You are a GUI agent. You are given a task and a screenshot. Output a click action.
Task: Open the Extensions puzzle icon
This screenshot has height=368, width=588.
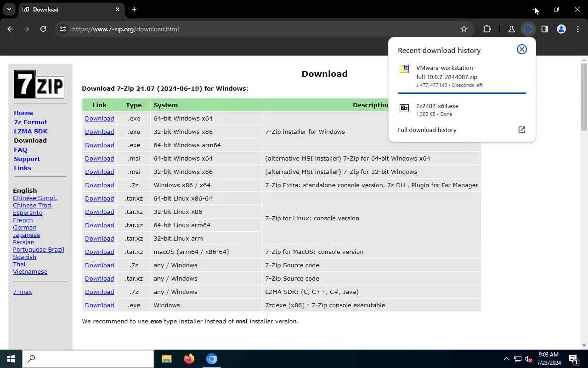tap(487, 29)
